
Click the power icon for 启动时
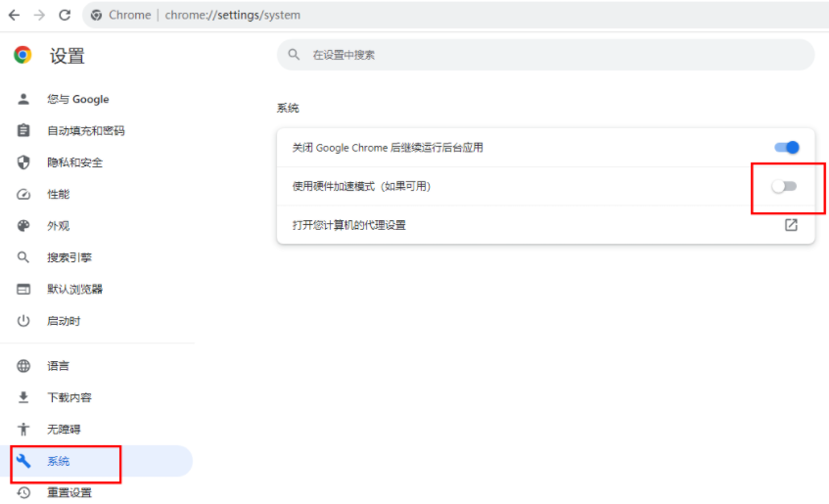[x=23, y=321]
